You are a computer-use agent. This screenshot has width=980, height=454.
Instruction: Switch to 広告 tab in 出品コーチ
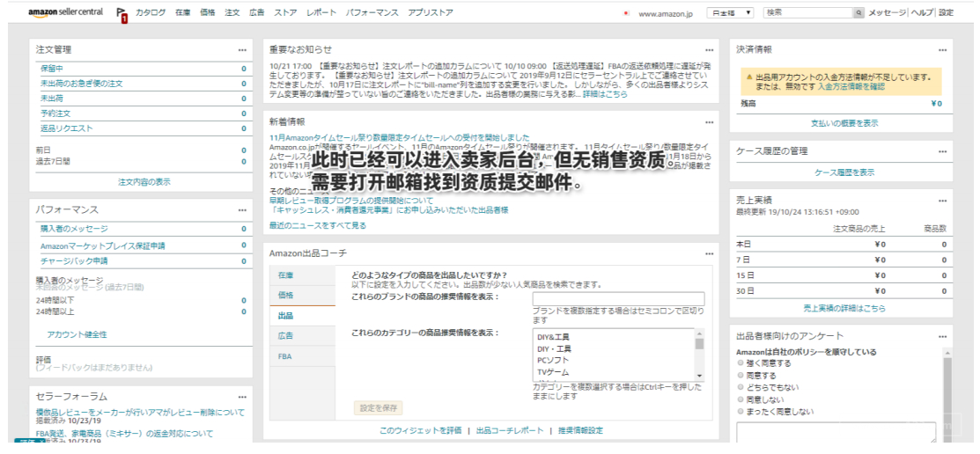303,336
